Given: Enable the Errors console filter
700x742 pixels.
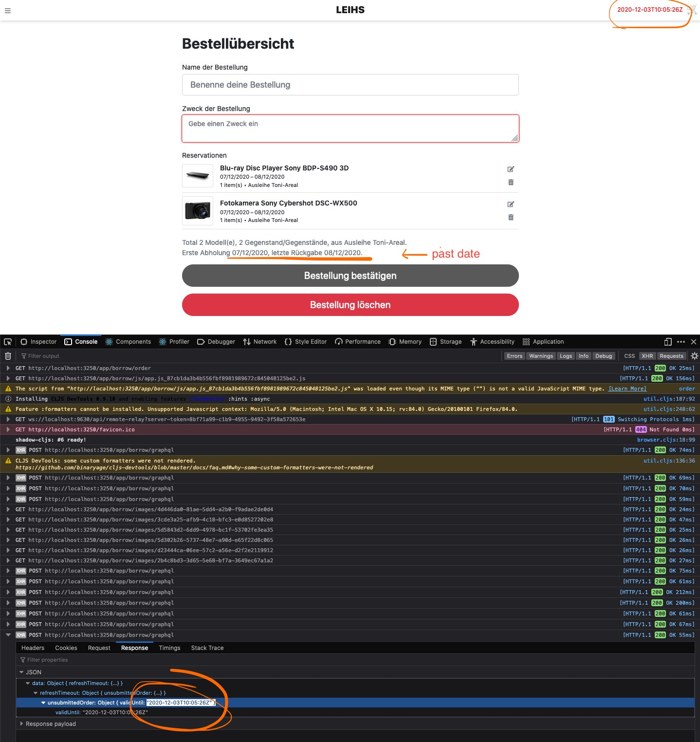Looking at the screenshot, I should [515, 356].
